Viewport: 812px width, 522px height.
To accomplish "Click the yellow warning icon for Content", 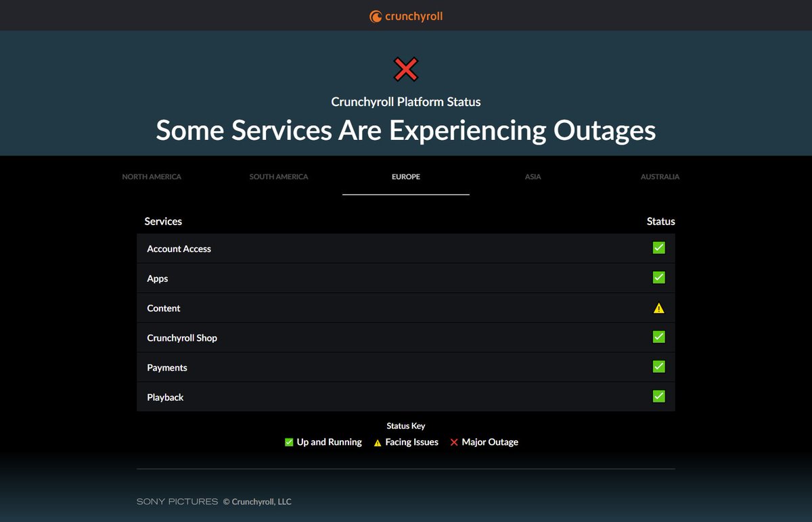I will click(659, 308).
